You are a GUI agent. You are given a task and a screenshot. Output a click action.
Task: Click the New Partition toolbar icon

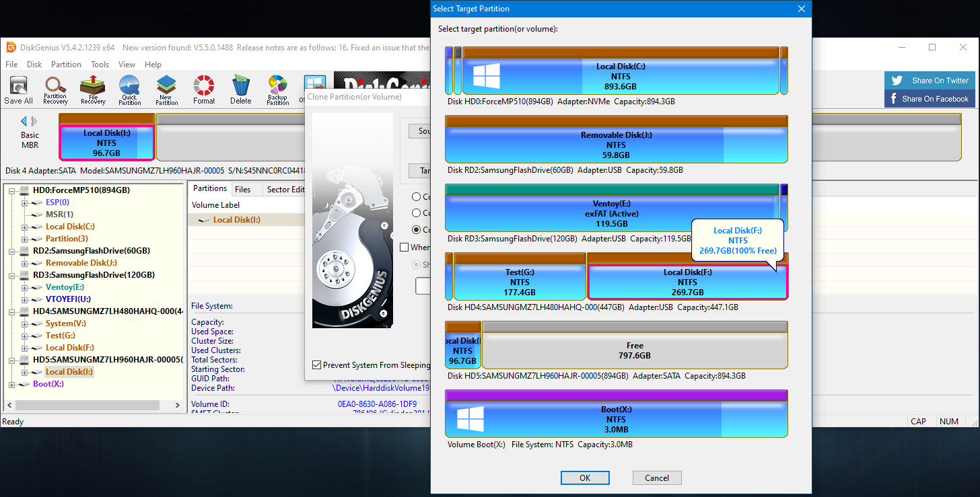tap(166, 85)
